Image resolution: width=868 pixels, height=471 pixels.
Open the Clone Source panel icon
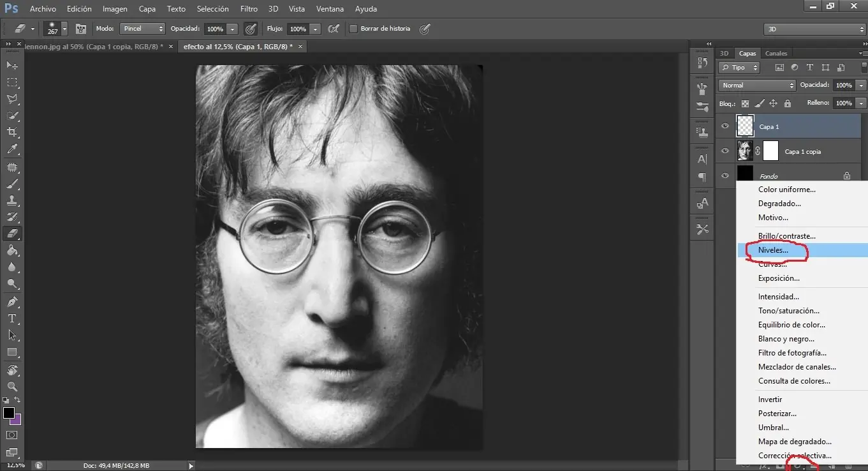tap(703, 133)
